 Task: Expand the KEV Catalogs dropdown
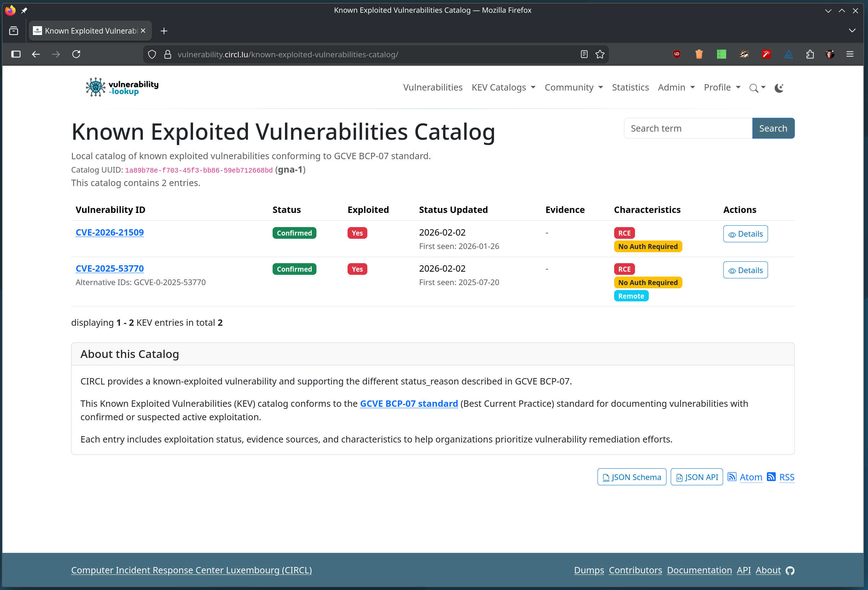[503, 87]
